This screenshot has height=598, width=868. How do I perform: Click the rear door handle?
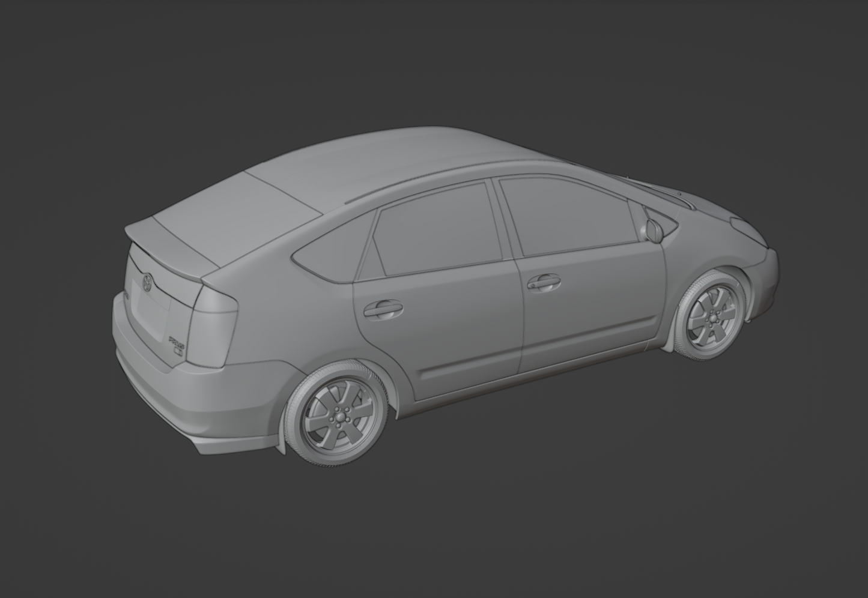[383, 309]
